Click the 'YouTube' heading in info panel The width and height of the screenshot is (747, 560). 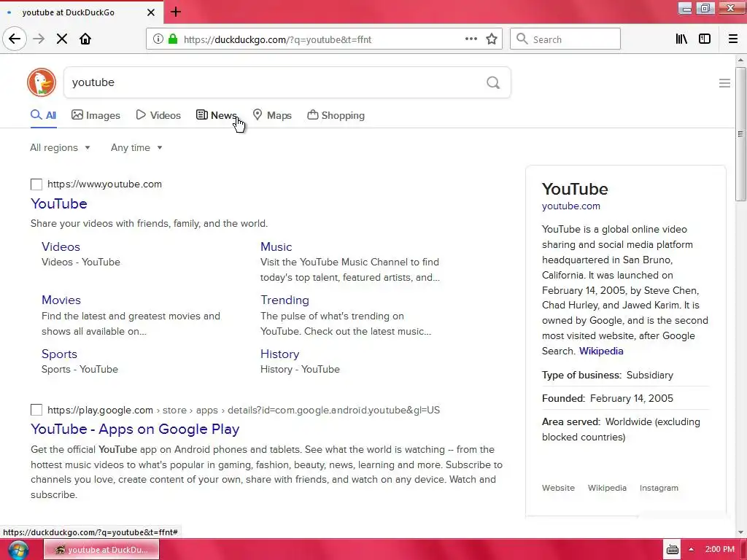point(575,189)
